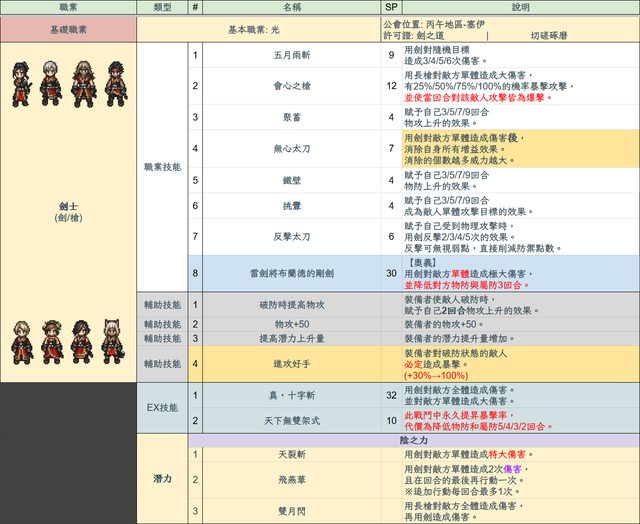The height and width of the screenshot is (524, 640).
Task: Select the 陰之力 purple section header
Action: [413, 439]
